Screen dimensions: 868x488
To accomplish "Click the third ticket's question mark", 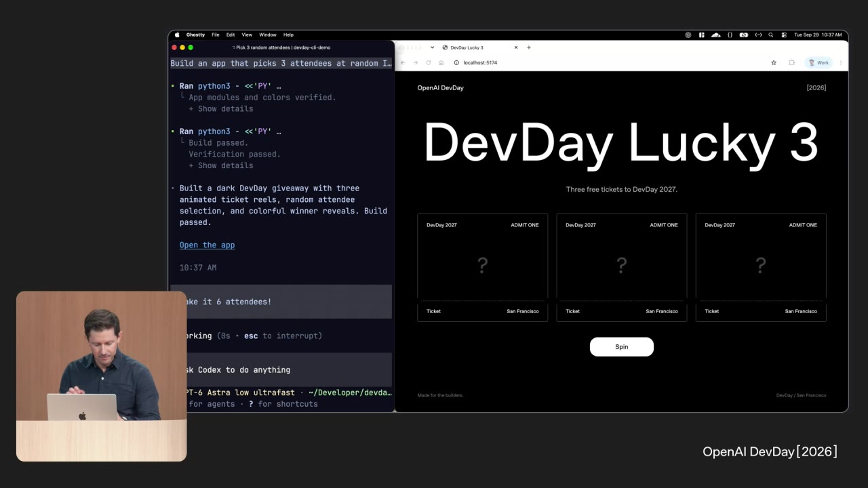I will pyautogui.click(x=761, y=265).
